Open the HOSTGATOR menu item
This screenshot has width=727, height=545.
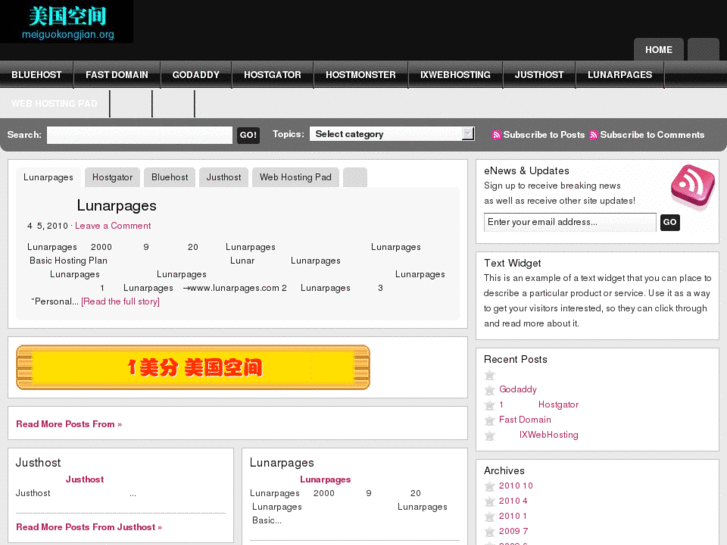point(273,75)
